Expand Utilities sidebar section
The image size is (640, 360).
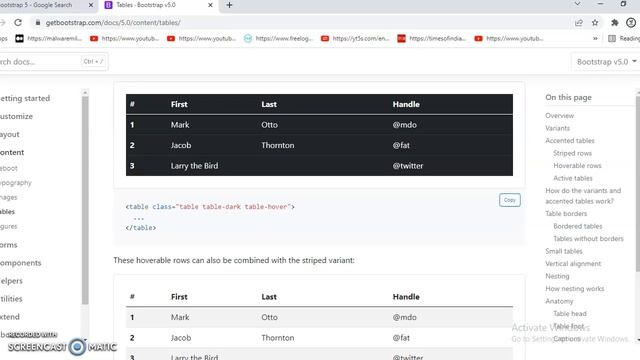point(11,299)
